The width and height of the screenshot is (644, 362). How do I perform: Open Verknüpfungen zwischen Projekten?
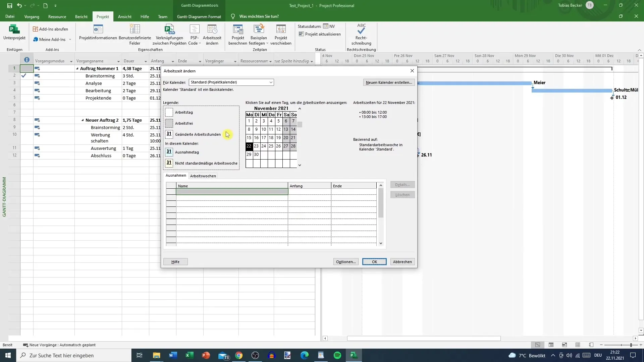point(169,35)
